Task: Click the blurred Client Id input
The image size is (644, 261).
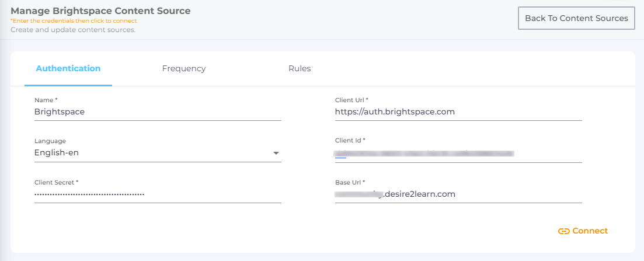Action: pos(458,154)
